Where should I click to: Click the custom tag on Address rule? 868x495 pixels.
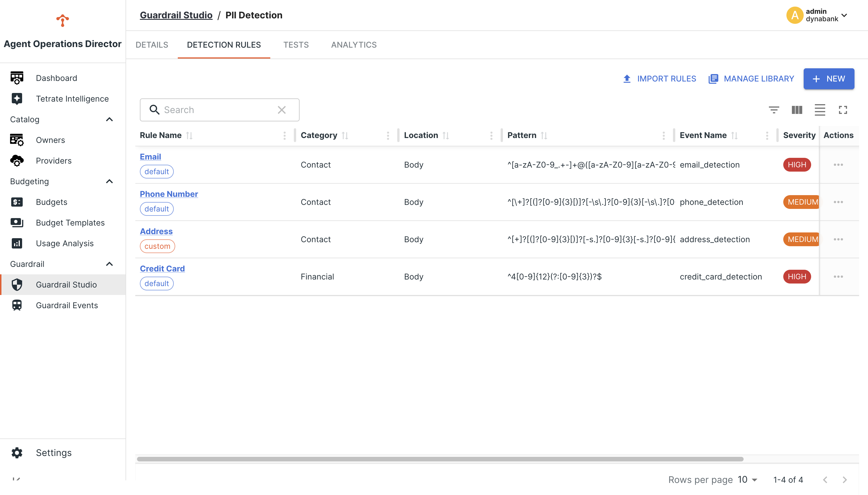(157, 246)
